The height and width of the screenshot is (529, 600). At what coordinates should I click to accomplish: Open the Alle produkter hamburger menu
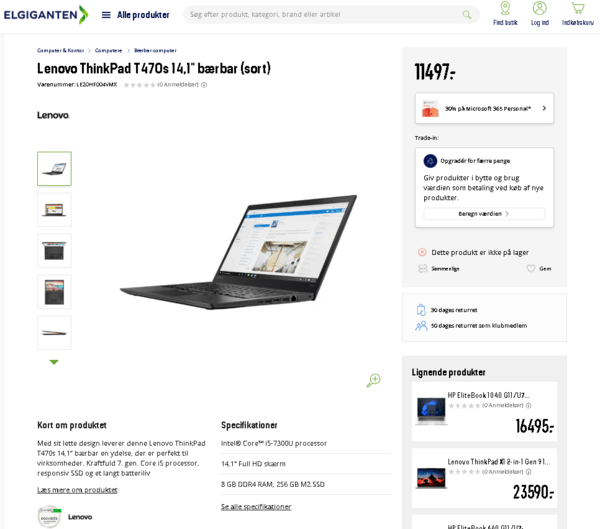click(135, 15)
